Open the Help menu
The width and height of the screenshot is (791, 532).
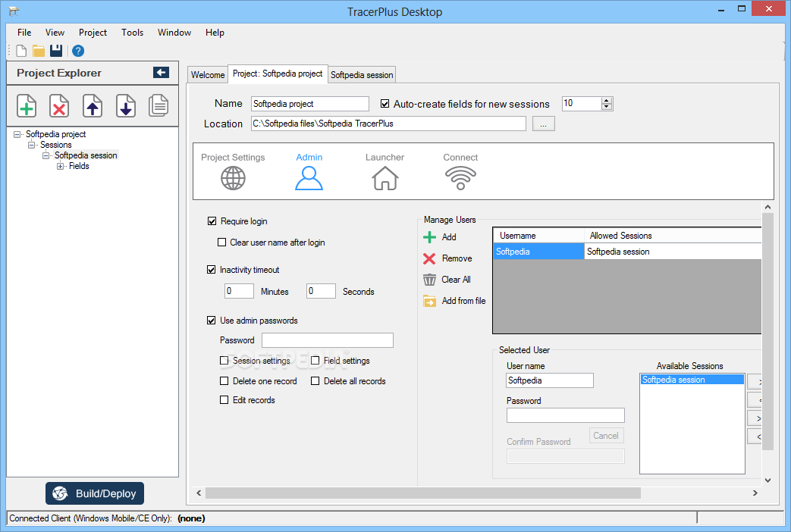(215, 33)
